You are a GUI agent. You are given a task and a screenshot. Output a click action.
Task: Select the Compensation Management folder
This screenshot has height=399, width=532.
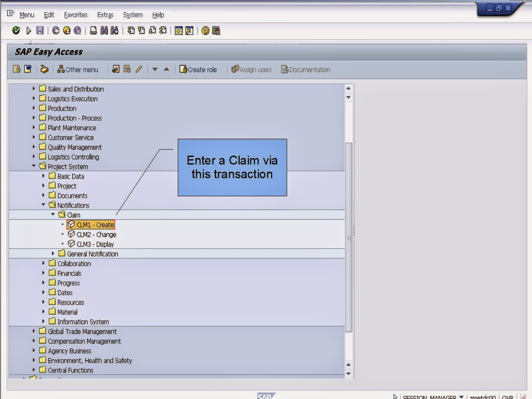click(80, 341)
